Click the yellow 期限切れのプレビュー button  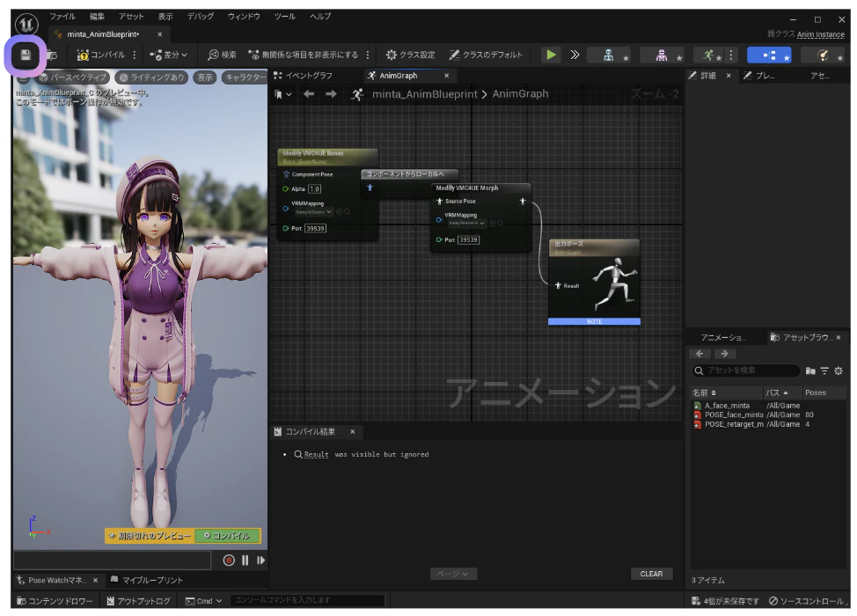(150, 536)
